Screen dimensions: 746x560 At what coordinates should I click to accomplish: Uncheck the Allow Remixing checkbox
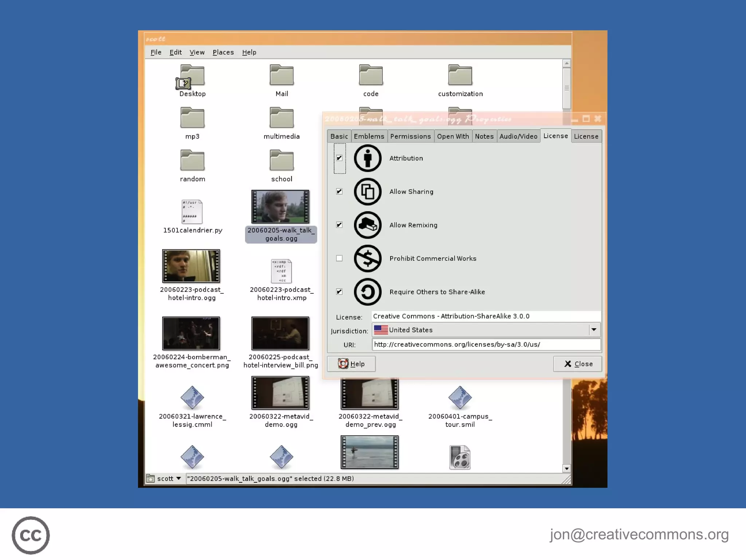click(x=339, y=225)
